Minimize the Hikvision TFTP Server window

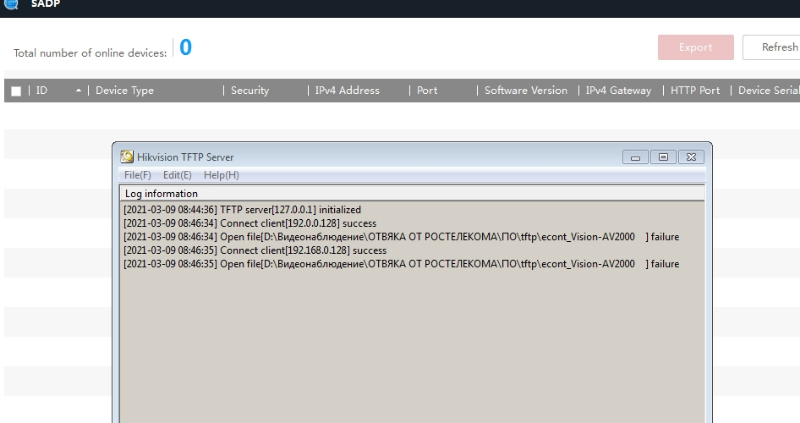[635, 157]
